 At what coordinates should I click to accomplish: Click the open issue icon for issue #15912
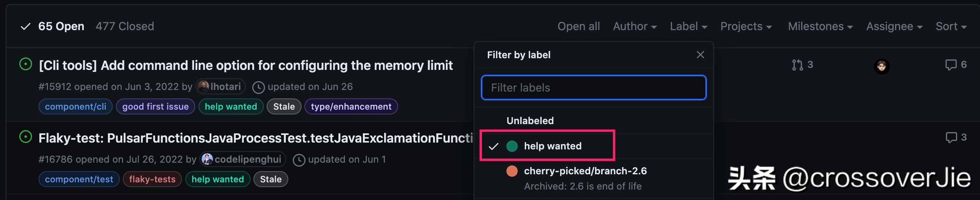pos(26,64)
